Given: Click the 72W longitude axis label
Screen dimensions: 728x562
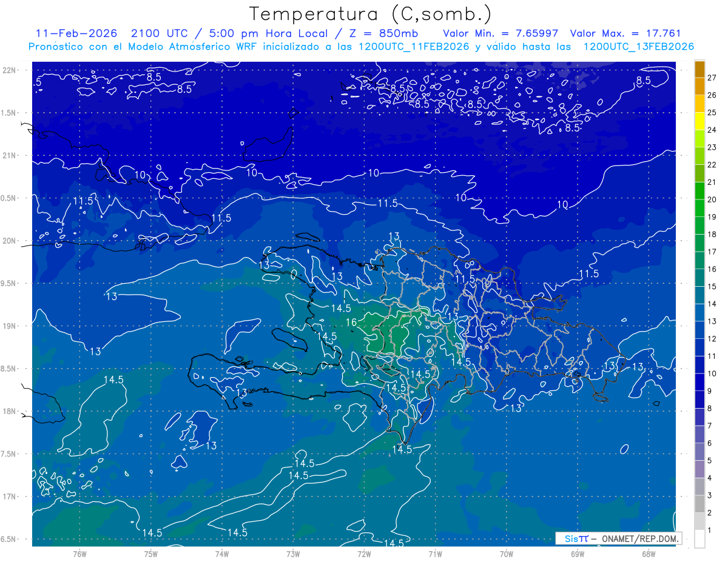Looking at the screenshot, I should click(x=364, y=554).
